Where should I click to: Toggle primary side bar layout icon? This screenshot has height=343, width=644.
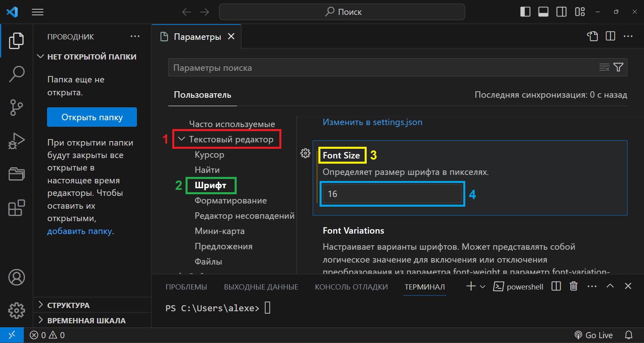pyautogui.click(x=525, y=12)
